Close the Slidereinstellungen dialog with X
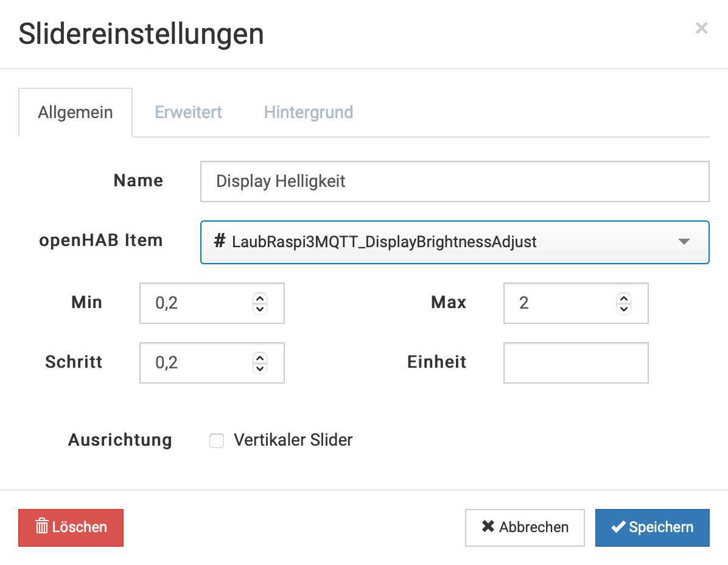728x565 pixels. click(x=701, y=28)
